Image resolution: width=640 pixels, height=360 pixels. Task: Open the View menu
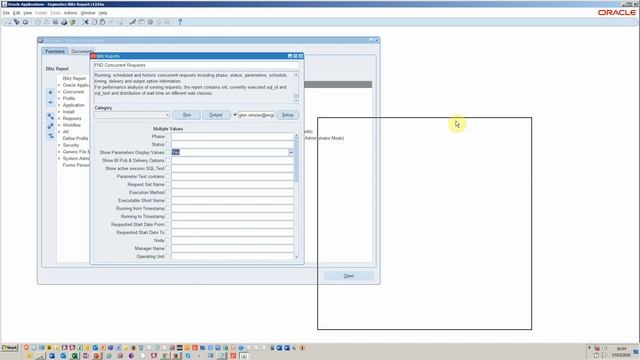click(x=27, y=13)
